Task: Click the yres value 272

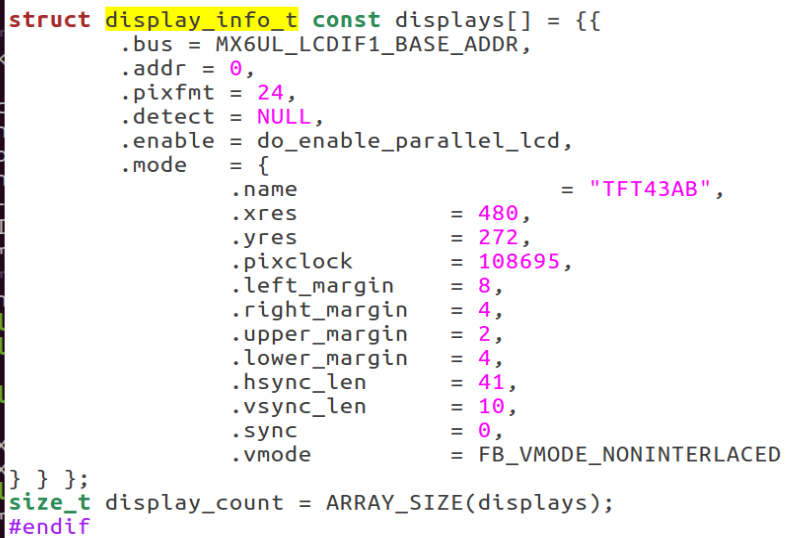Action: (x=498, y=237)
